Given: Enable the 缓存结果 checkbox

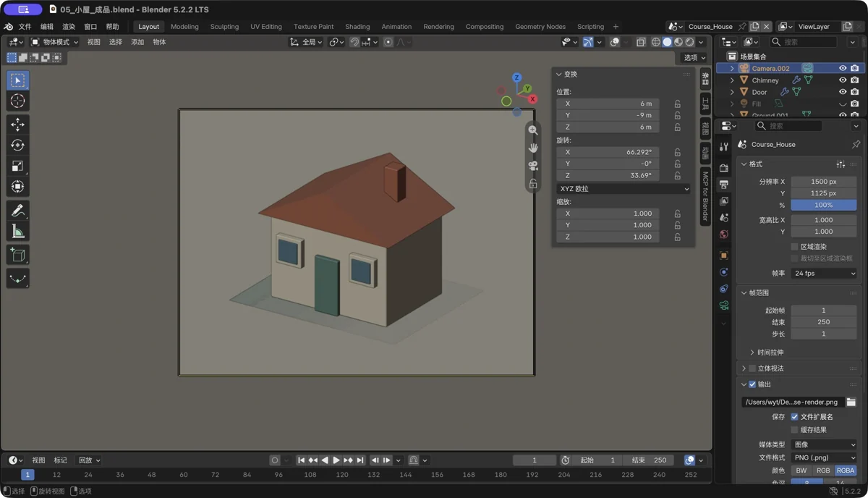Looking at the screenshot, I should click(794, 430).
